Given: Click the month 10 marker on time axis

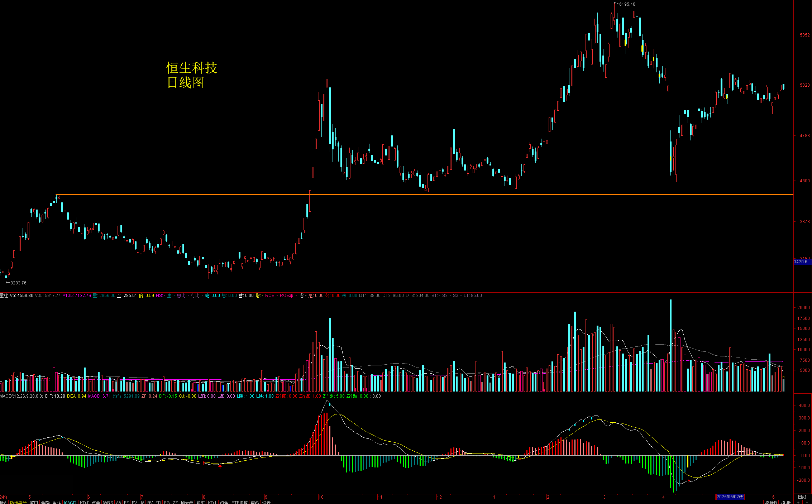Looking at the screenshot, I should [x=321, y=497].
